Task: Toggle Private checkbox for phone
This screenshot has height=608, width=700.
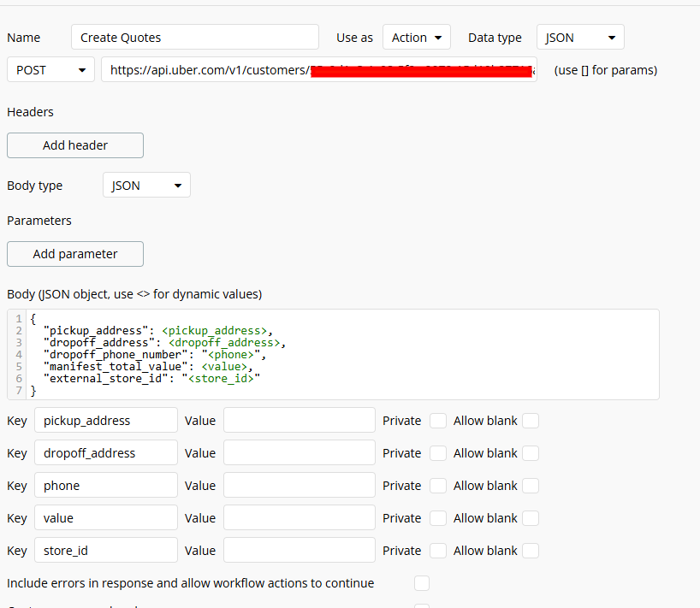Action: (438, 486)
